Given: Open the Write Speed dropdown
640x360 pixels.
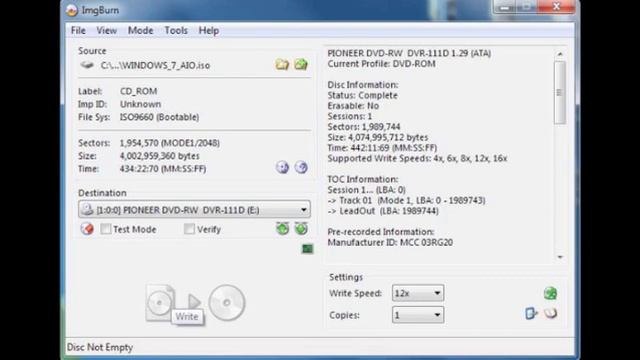Looking at the screenshot, I should coord(418,293).
